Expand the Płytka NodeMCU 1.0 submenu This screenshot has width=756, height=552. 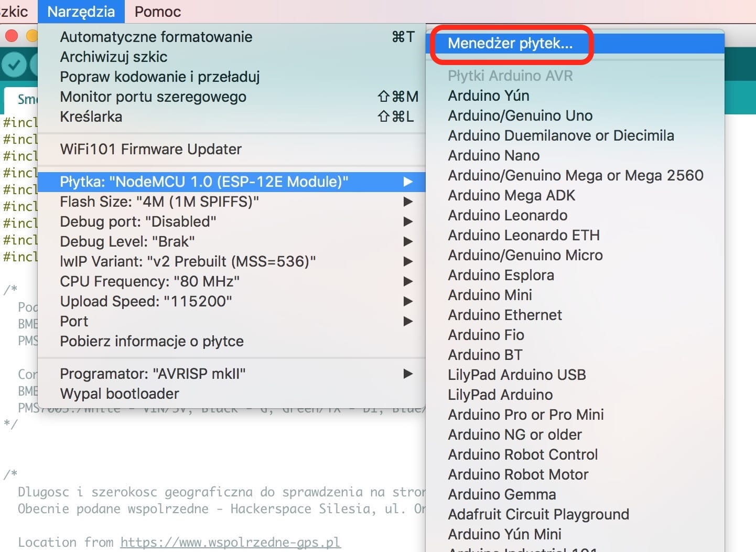click(231, 182)
